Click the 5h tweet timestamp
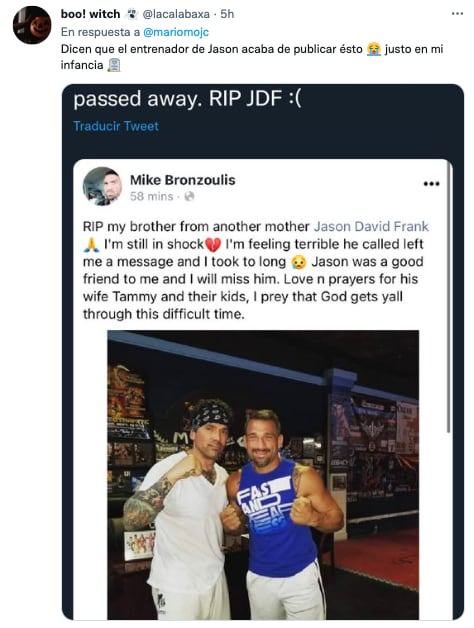The width and height of the screenshot is (474, 628). 227,14
